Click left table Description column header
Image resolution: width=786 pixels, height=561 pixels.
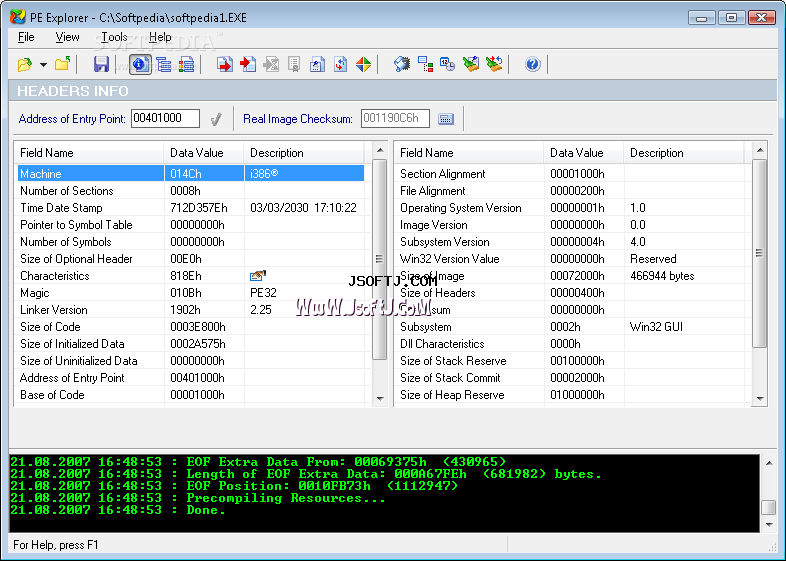[304, 153]
